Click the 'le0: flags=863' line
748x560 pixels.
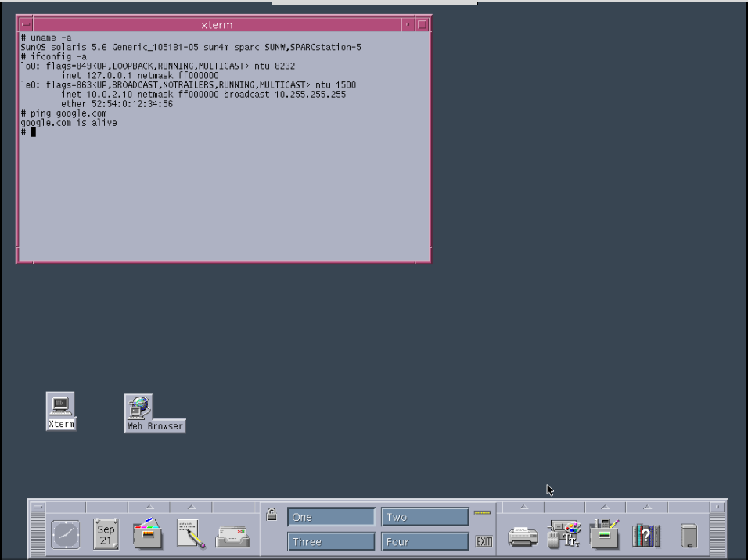tap(189, 85)
